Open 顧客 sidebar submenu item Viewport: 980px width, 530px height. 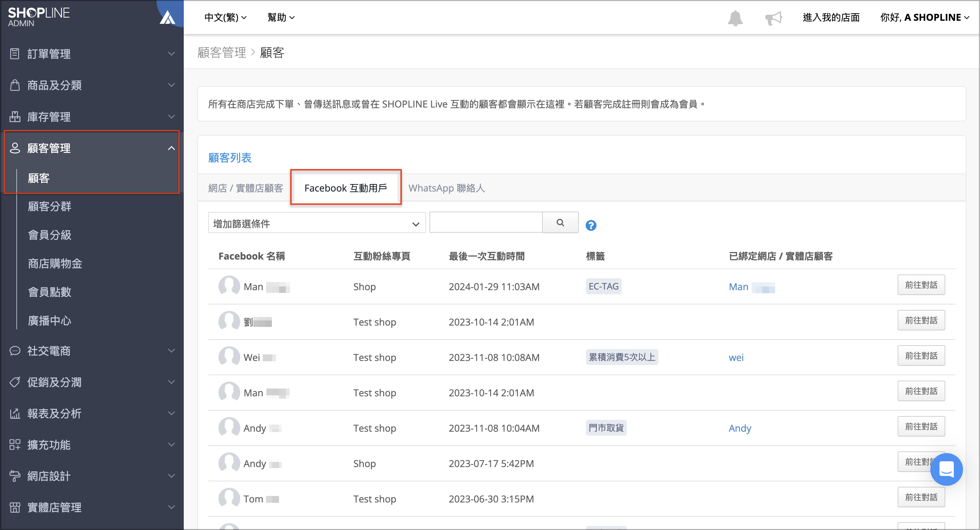point(38,178)
